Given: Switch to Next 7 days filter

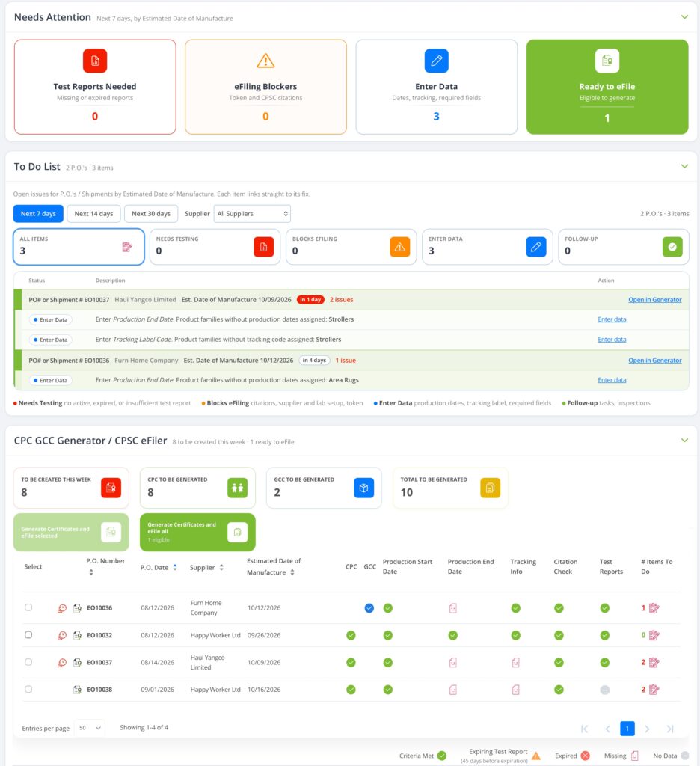Looking at the screenshot, I should (38, 214).
